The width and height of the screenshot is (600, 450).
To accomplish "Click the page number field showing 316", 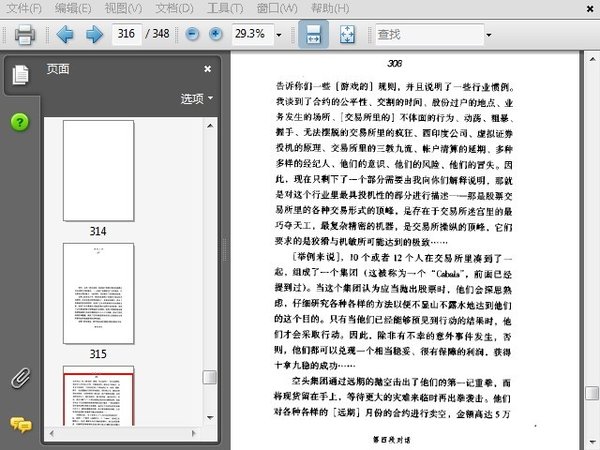I will 126,34.
